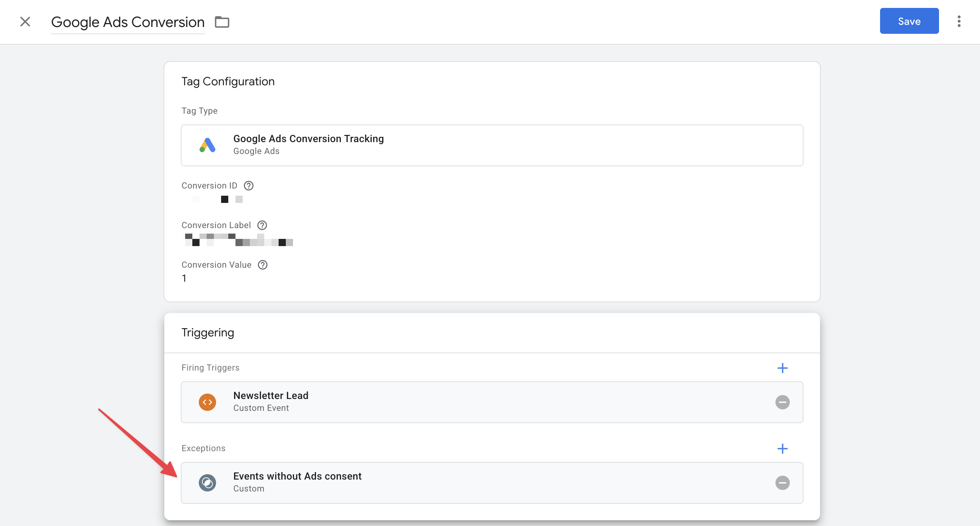Add a new firing trigger
This screenshot has height=526, width=980.
pyautogui.click(x=782, y=368)
